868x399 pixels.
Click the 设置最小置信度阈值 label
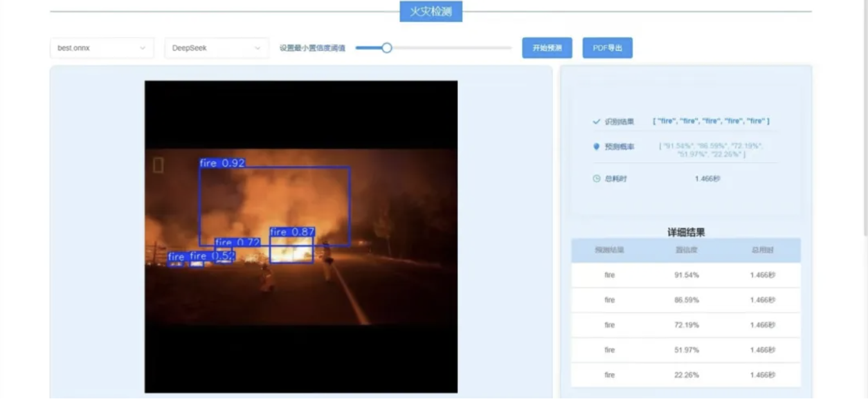(x=312, y=48)
